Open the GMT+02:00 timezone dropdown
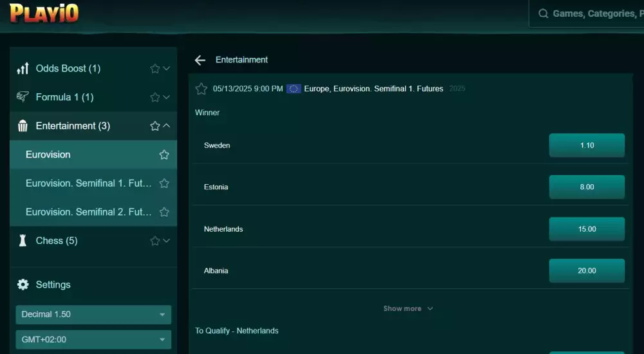This screenshot has height=354, width=644. tap(93, 340)
